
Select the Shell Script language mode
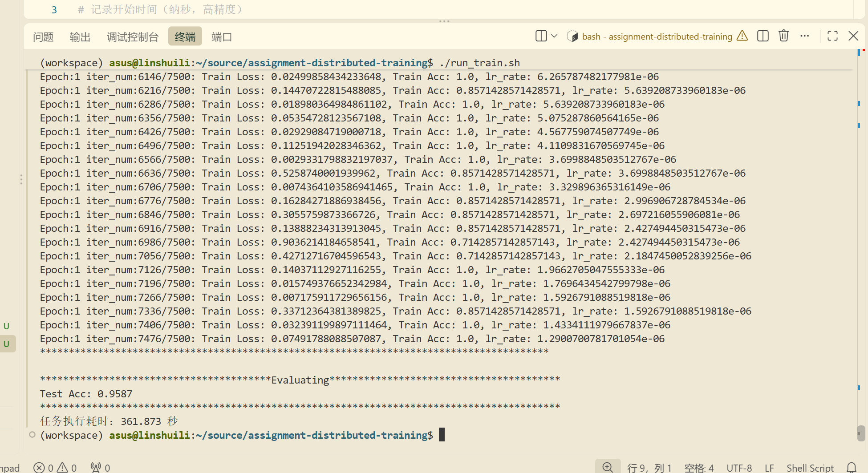(810, 468)
